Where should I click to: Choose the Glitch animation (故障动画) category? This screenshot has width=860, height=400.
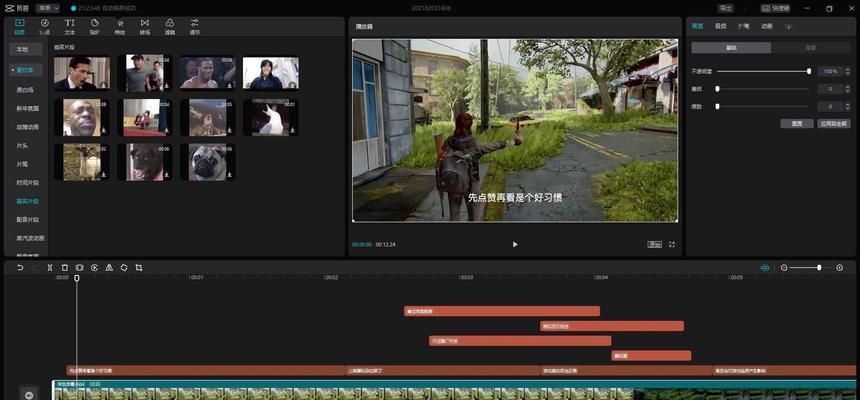coord(27,127)
